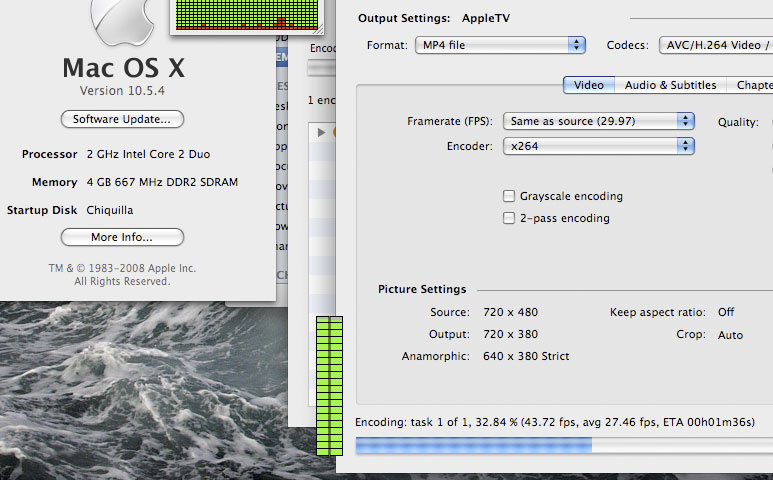Click the Mac OS X title text

pyautogui.click(x=123, y=68)
